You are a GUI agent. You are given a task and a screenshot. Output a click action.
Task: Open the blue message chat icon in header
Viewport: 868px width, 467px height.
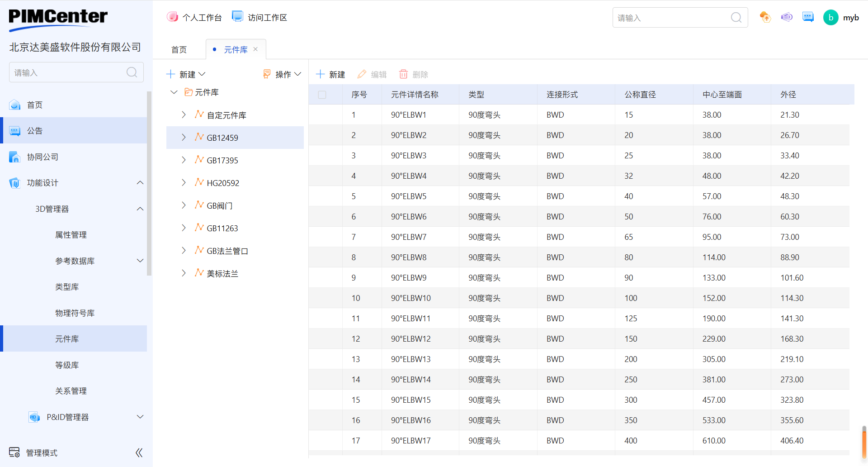(808, 17)
